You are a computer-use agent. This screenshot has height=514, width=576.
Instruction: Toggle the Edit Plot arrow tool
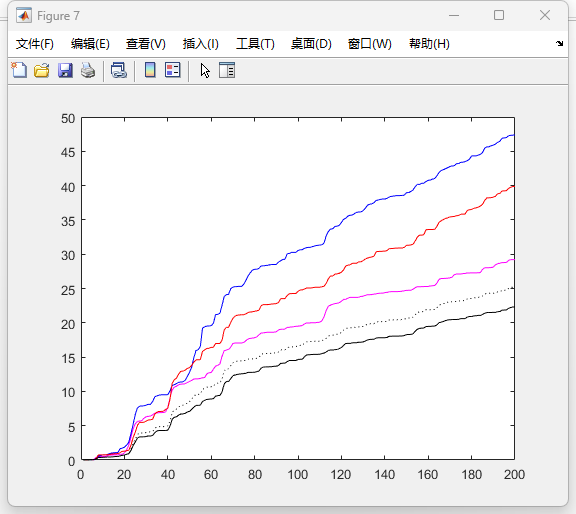pos(205,70)
